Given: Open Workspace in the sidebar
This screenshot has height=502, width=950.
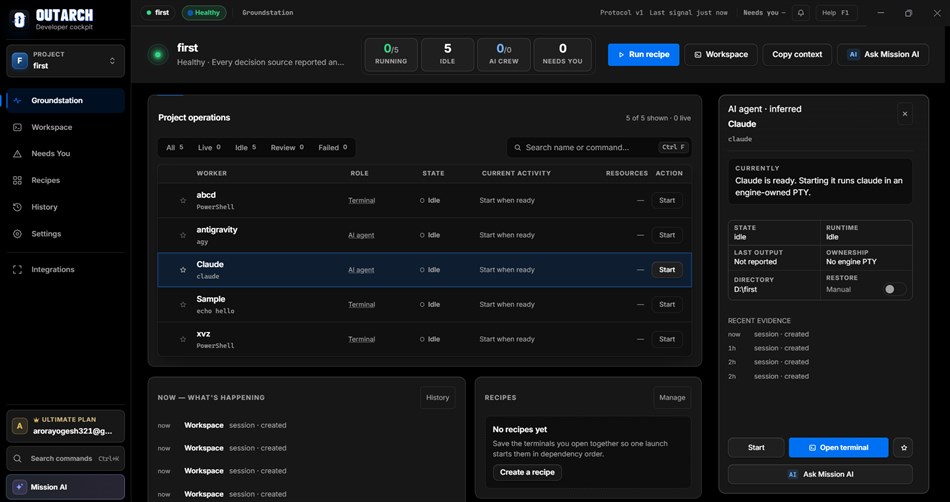Looking at the screenshot, I should coord(65,127).
